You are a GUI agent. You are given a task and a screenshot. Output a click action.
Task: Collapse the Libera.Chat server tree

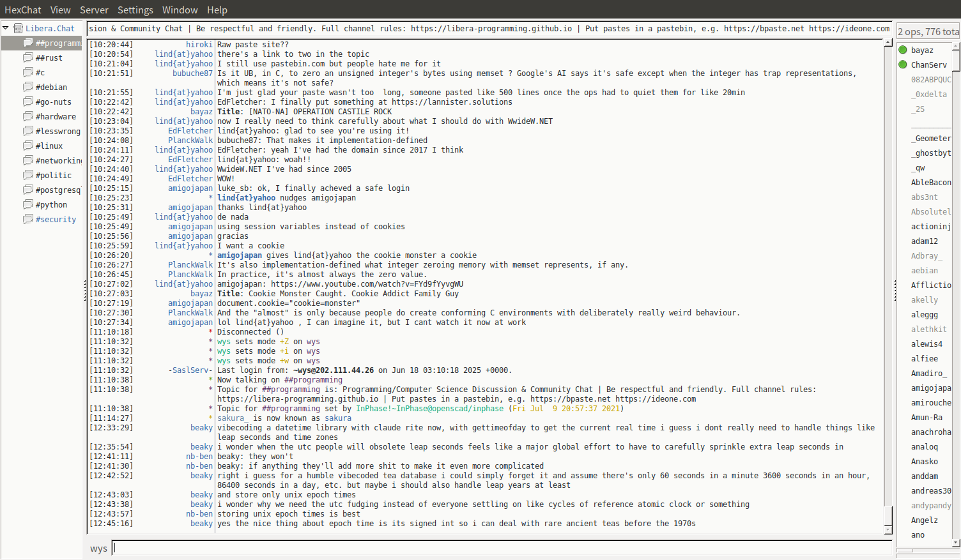pyautogui.click(x=6, y=28)
